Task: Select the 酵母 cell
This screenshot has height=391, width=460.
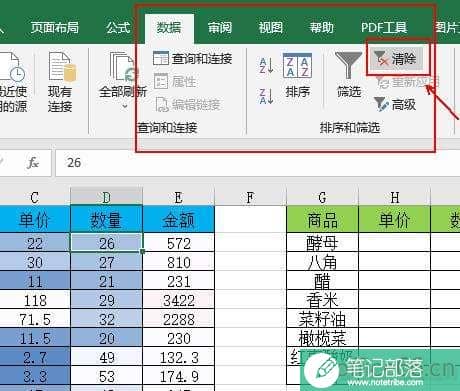Action: pyautogui.click(x=322, y=243)
